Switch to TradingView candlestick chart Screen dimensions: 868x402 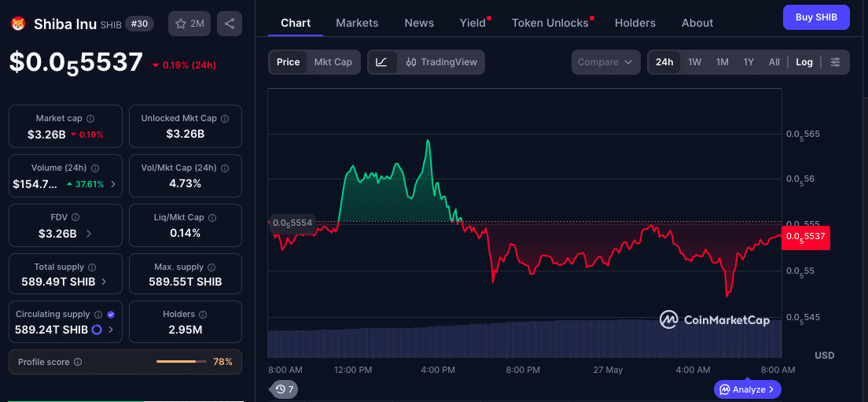coord(441,62)
